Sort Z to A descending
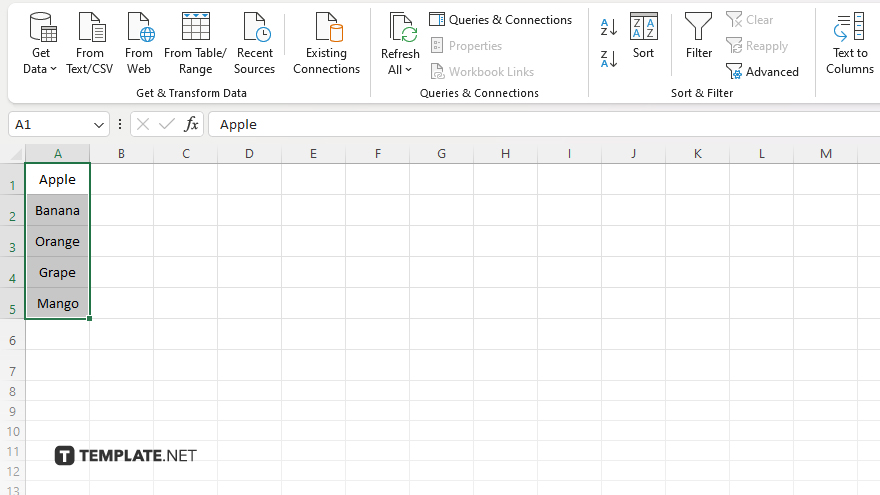The height and width of the screenshot is (495, 880). pos(609,58)
